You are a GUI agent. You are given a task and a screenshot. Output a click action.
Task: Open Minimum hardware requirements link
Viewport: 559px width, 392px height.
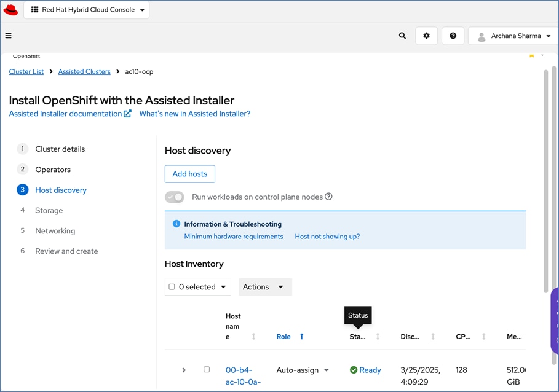pyautogui.click(x=234, y=237)
